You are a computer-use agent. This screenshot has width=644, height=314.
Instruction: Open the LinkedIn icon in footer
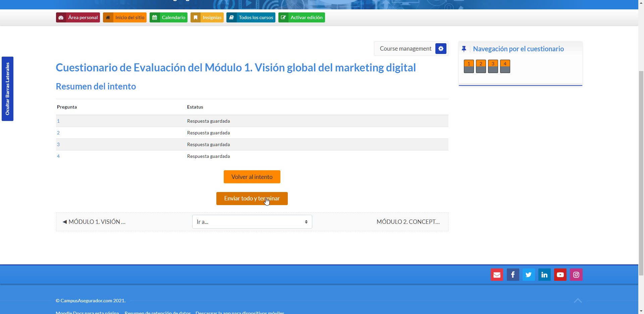(x=544, y=275)
